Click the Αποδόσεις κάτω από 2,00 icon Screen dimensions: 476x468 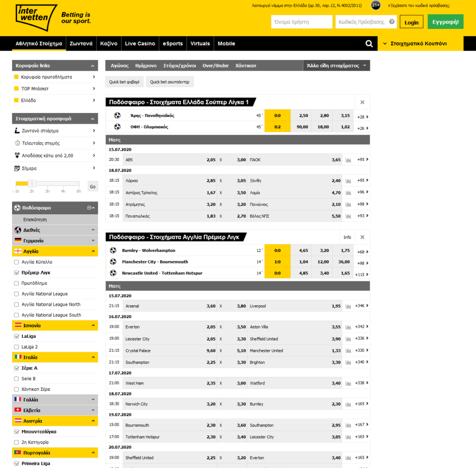[x=17, y=155]
